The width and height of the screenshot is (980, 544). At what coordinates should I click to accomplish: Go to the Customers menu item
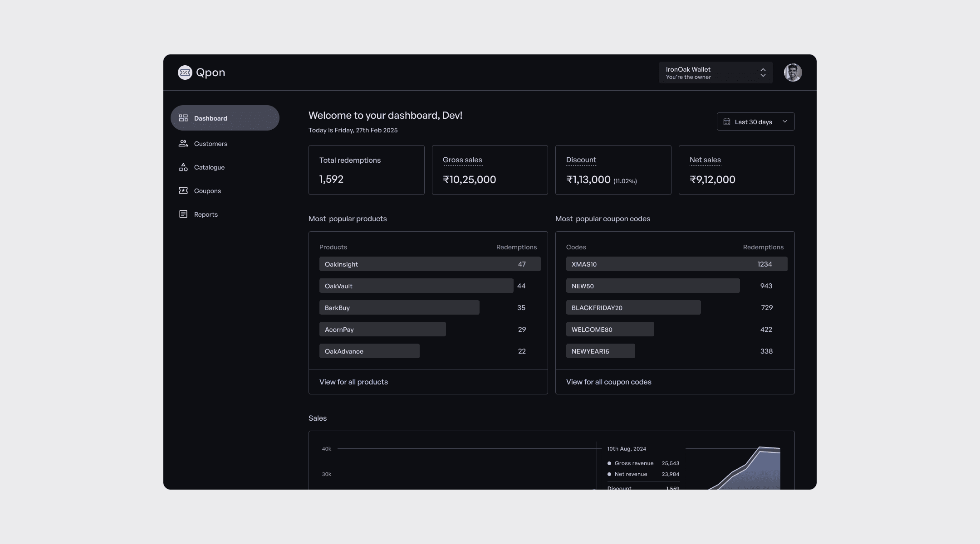tap(211, 144)
